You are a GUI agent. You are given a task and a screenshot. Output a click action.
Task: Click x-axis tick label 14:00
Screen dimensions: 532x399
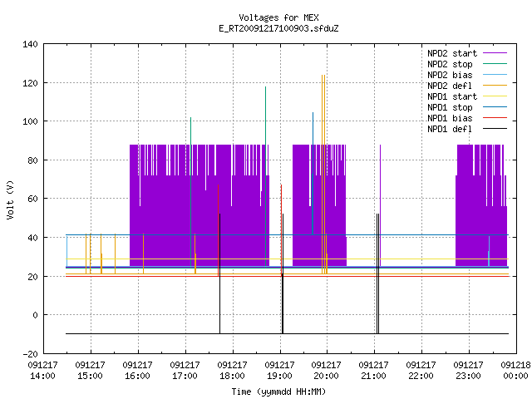click(x=42, y=376)
